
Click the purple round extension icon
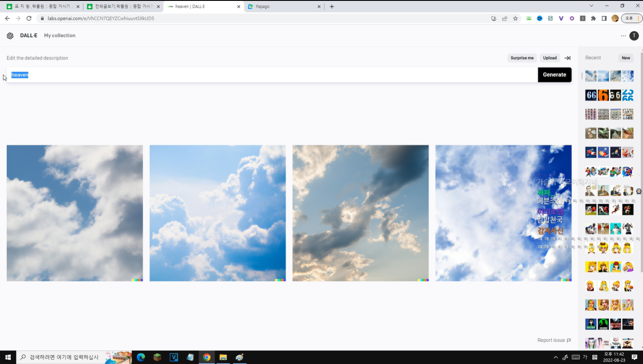[572, 19]
